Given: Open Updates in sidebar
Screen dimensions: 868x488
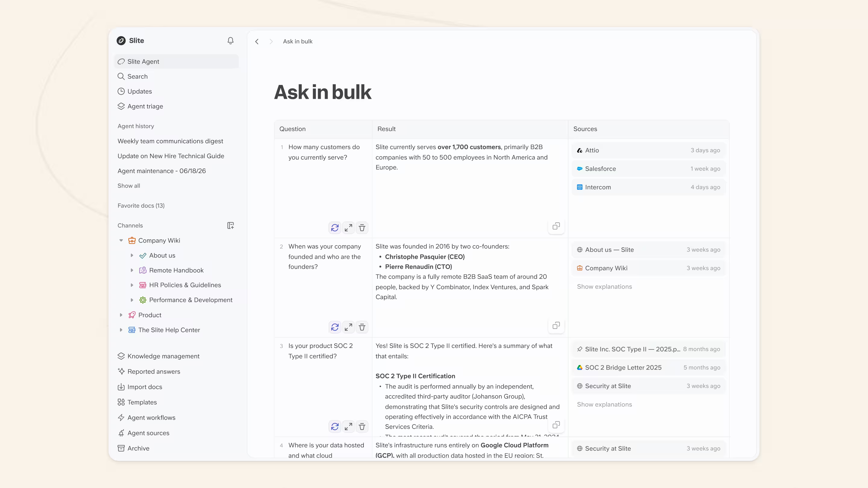Looking at the screenshot, I should coord(176,91).
